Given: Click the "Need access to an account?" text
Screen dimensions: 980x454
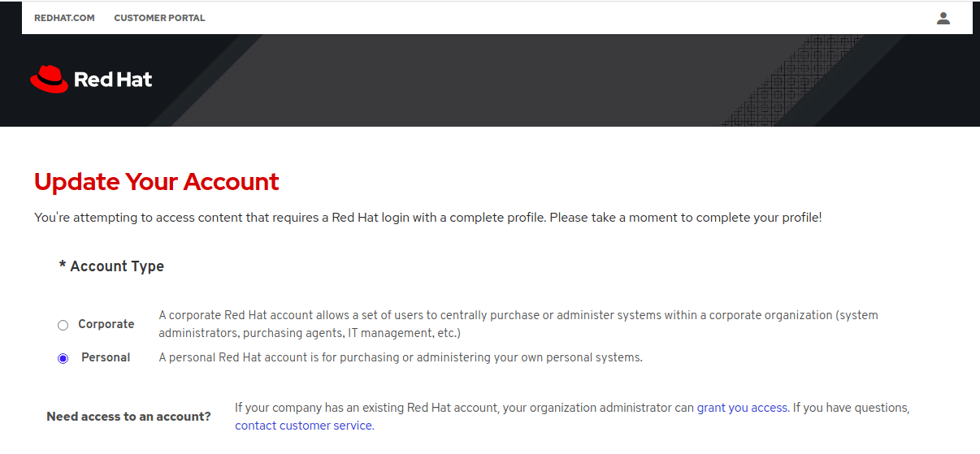Looking at the screenshot, I should (128, 417).
